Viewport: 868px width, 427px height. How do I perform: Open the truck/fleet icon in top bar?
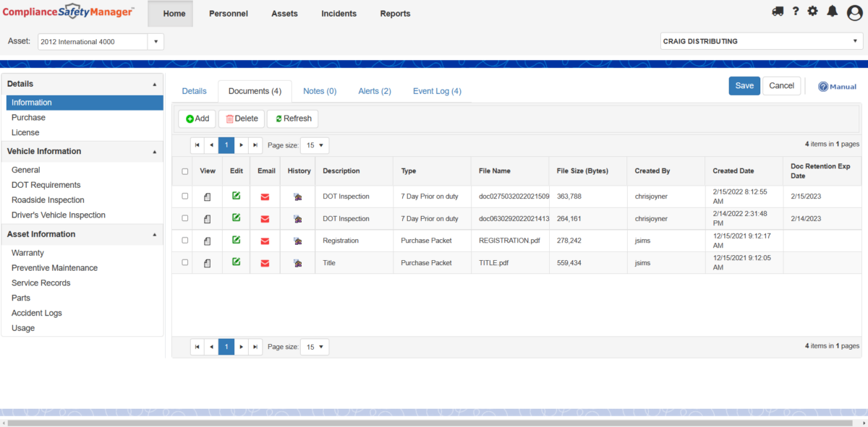point(778,11)
